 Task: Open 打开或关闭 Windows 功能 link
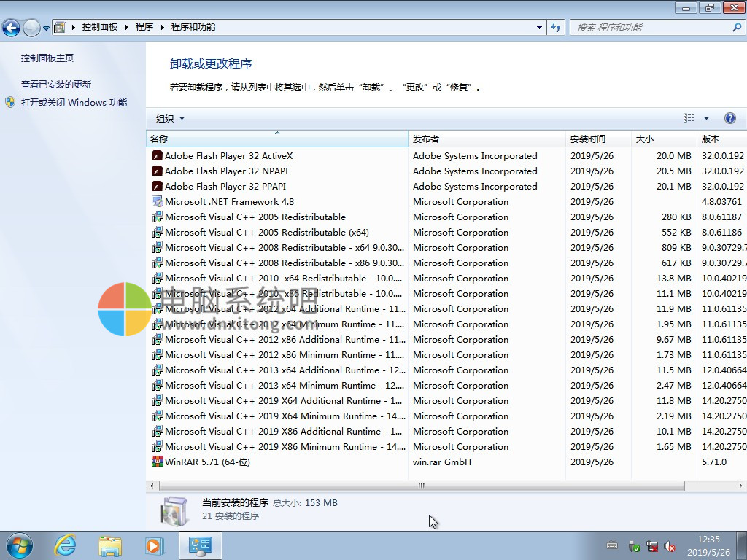click(x=74, y=102)
